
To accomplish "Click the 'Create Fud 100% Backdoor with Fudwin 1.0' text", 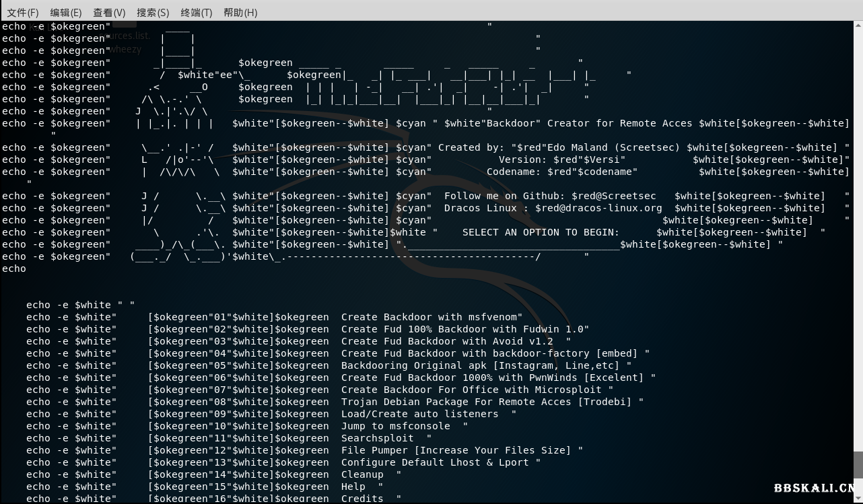I will click(x=464, y=329).
